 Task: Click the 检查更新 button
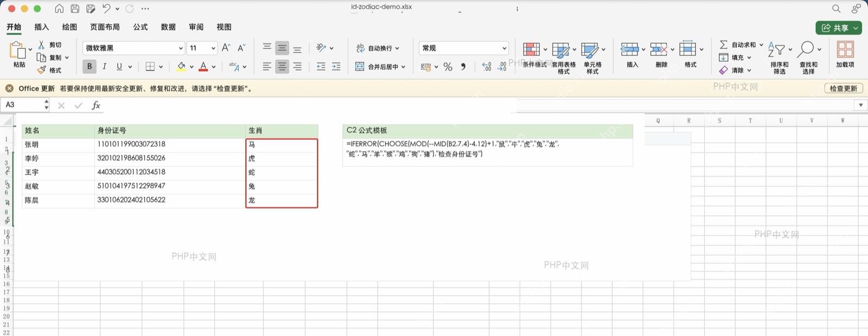pos(844,88)
